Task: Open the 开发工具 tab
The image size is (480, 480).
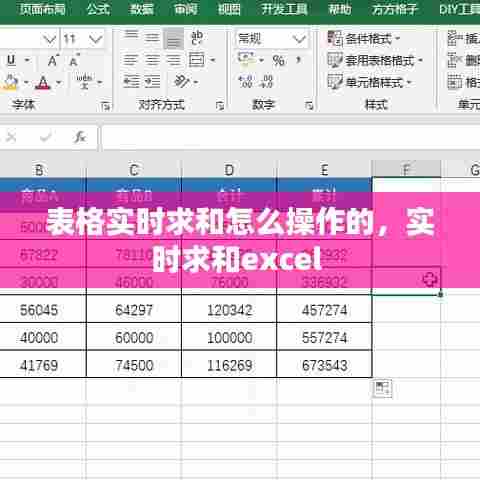Action: tap(284, 9)
